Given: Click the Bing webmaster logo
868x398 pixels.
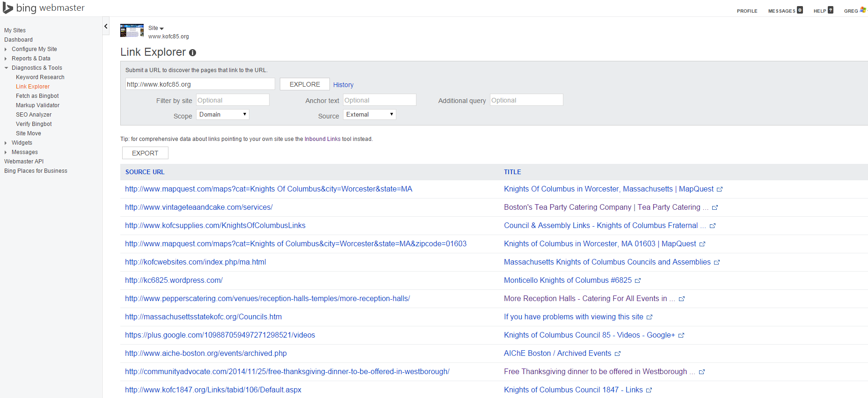Looking at the screenshot, I should pyautogui.click(x=44, y=8).
